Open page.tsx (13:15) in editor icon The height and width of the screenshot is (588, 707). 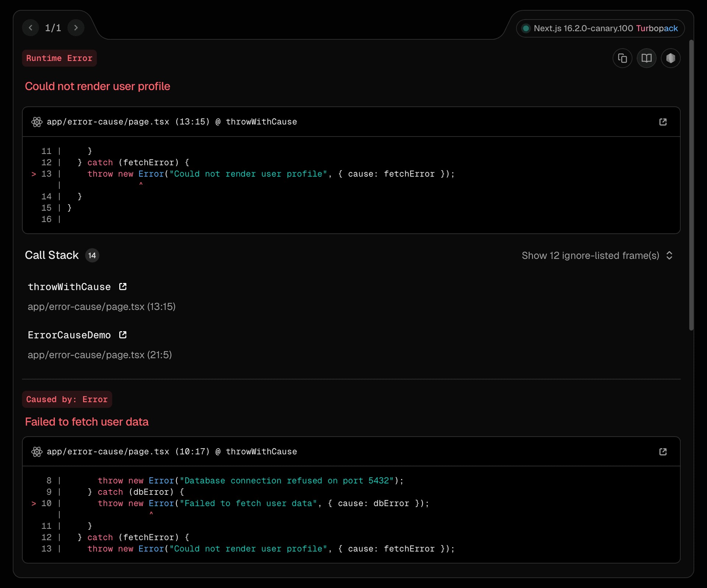[663, 122]
